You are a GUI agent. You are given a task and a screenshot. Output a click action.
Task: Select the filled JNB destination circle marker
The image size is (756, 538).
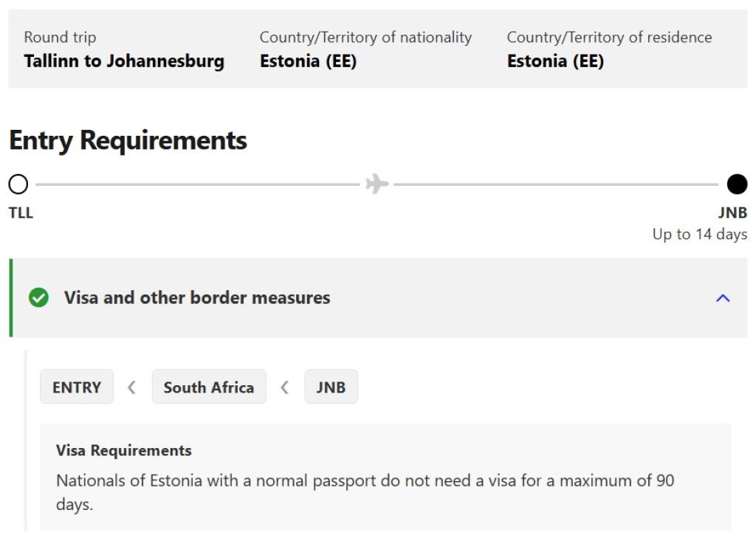click(x=736, y=184)
